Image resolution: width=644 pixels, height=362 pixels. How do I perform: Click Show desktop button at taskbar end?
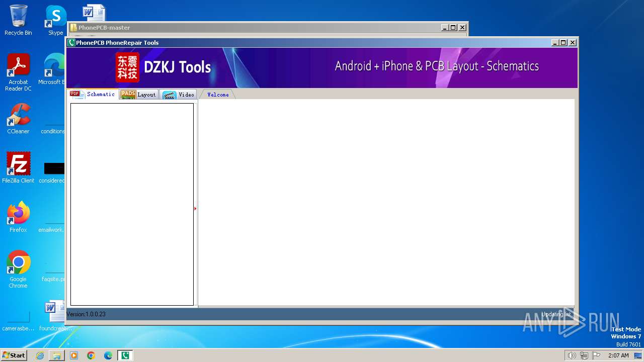(x=638, y=355)
